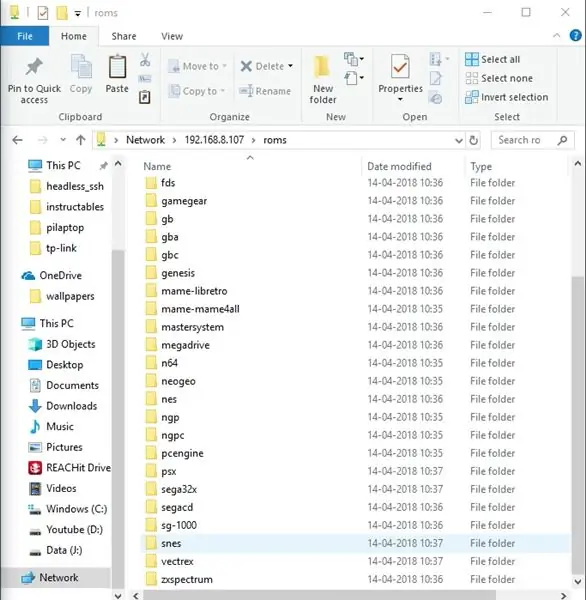The width and height of the screenshot is (586, 600).
Task: Go up one folder level
Action: click(x=80, y=140)
